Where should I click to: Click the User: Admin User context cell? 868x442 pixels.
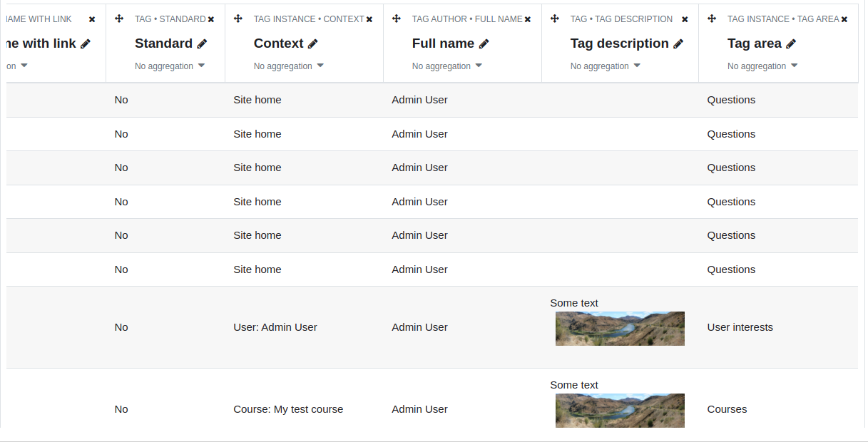[x=275, y=327]
